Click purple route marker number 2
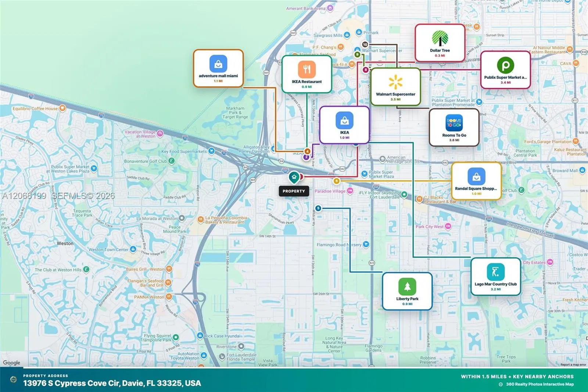This screenshot has height=392, width=588. (x=306, y=157)
